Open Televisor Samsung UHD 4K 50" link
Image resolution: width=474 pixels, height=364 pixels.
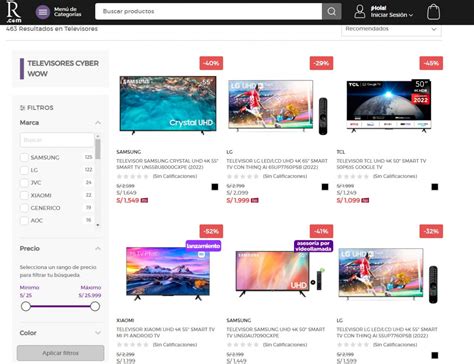(275, 332)
